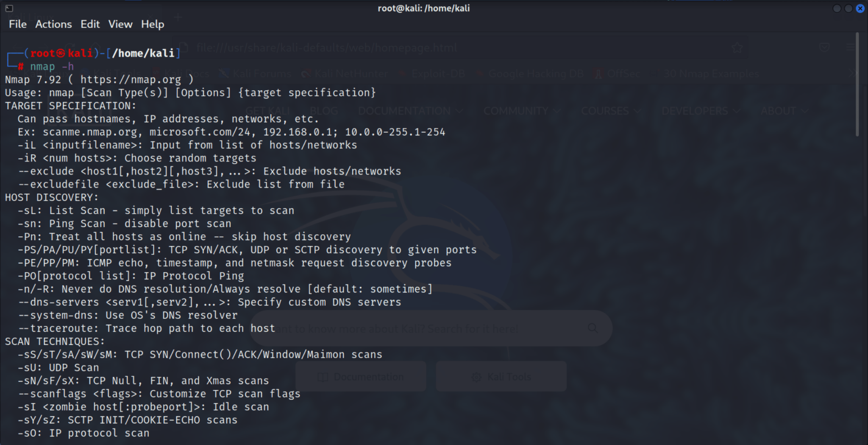
Task: Toggle the bookmark star in address bar
Action: (x=737, y=48)
